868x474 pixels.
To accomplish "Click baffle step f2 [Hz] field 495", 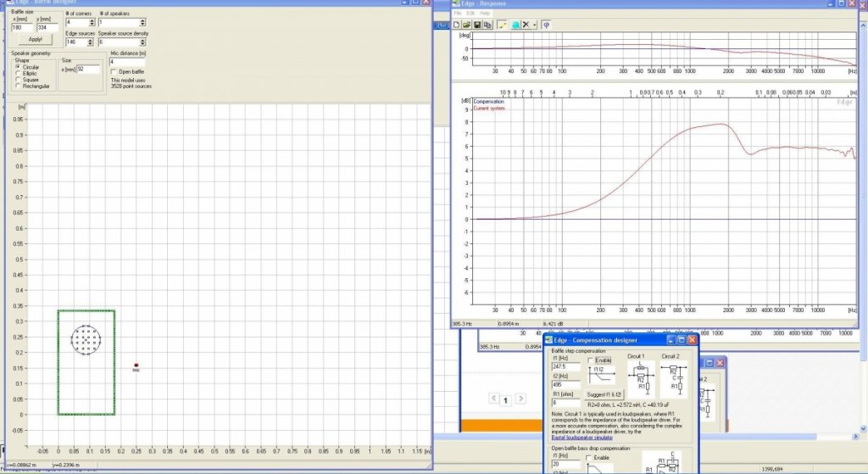I will click(x=565, y=384).
